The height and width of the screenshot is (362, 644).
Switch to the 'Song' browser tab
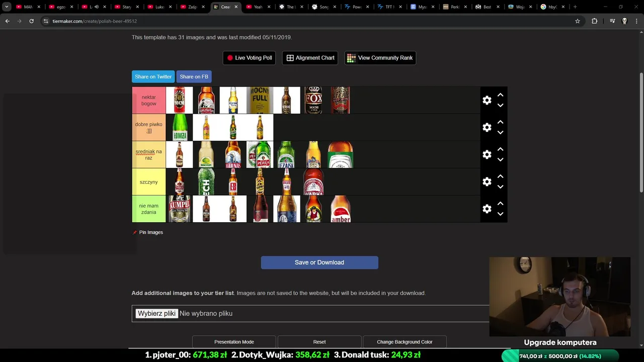coord(324,7)
